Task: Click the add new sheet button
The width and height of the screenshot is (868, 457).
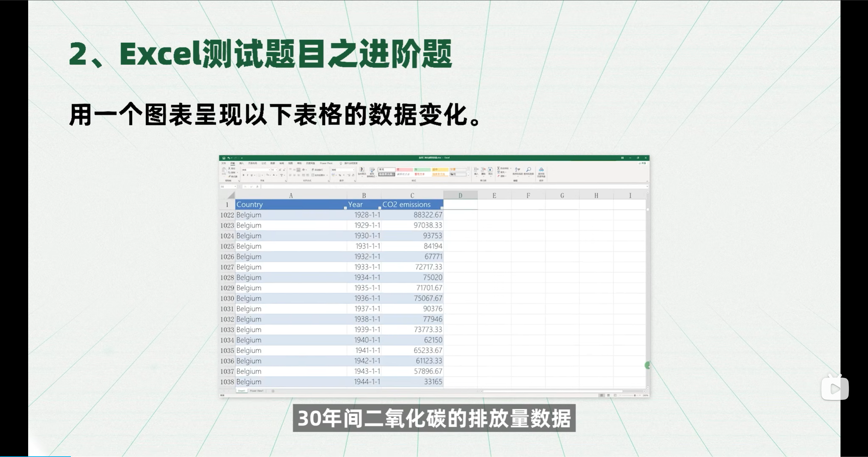Action: tap(273, 391)
